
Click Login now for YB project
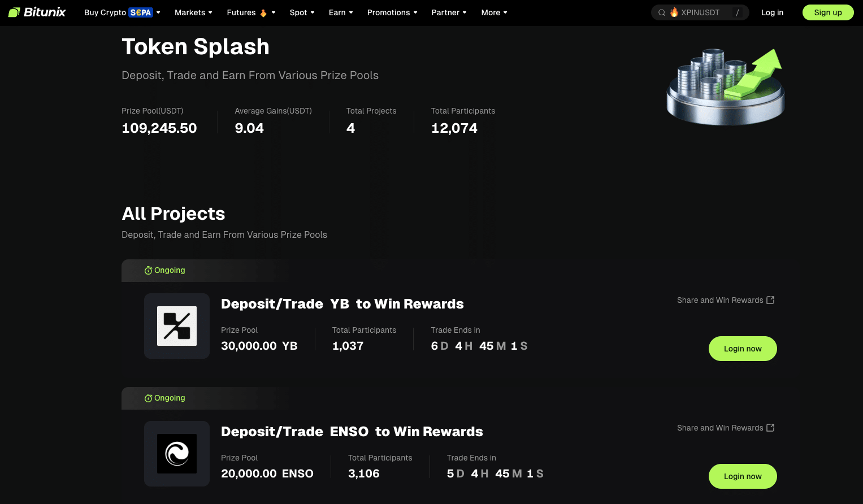pos(743,349)
